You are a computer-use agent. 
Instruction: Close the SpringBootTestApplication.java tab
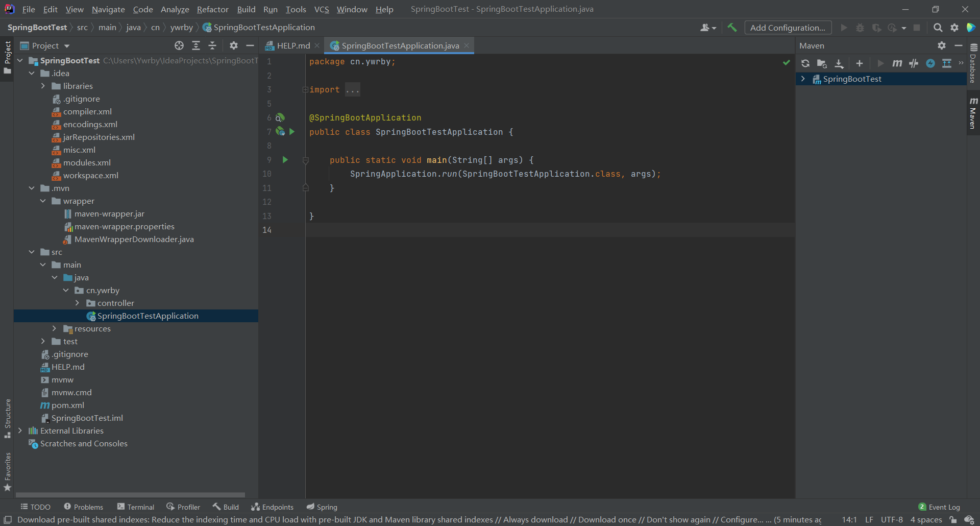coord(467,45)
